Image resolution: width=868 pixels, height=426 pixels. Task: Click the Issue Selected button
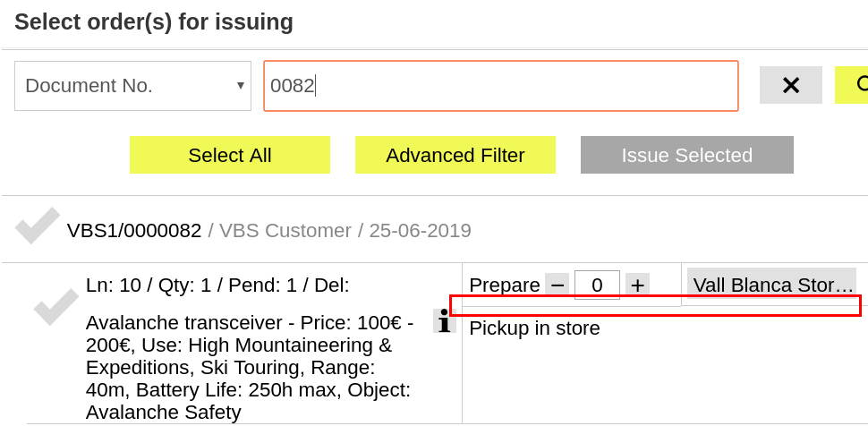point(686,155)
